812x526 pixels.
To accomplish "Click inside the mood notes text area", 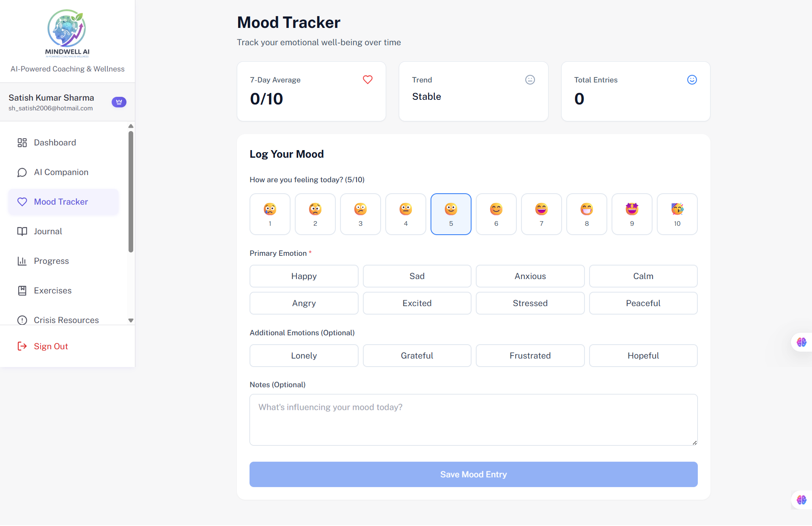I will 473,419.
